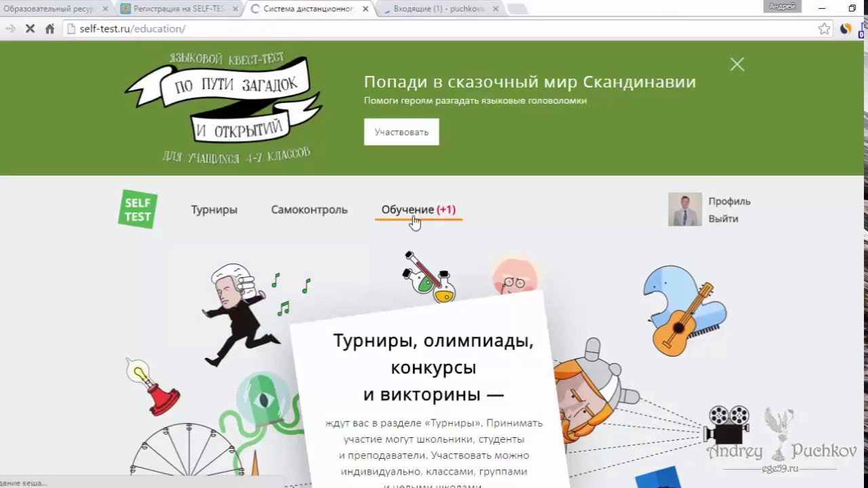Open the Профиль link
868x488 pixels.
(x=730, y=201)
